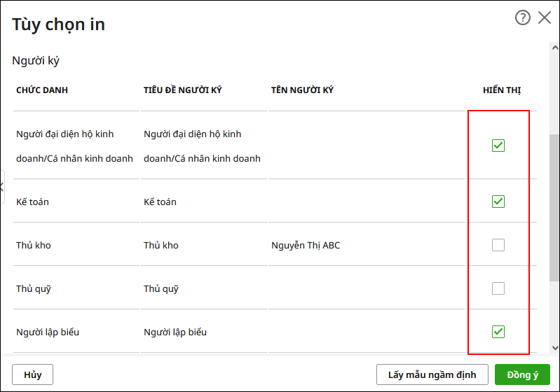Open the help question mark icon
This screenshot has height=392, width=560.
522,17
